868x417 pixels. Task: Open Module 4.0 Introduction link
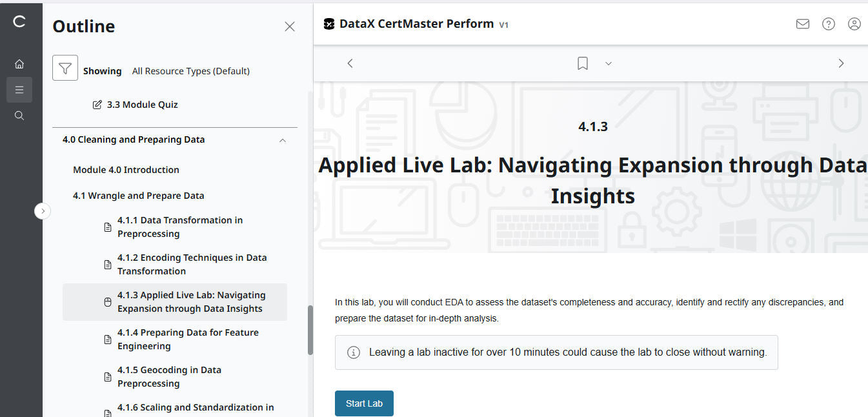pos(126,170)
